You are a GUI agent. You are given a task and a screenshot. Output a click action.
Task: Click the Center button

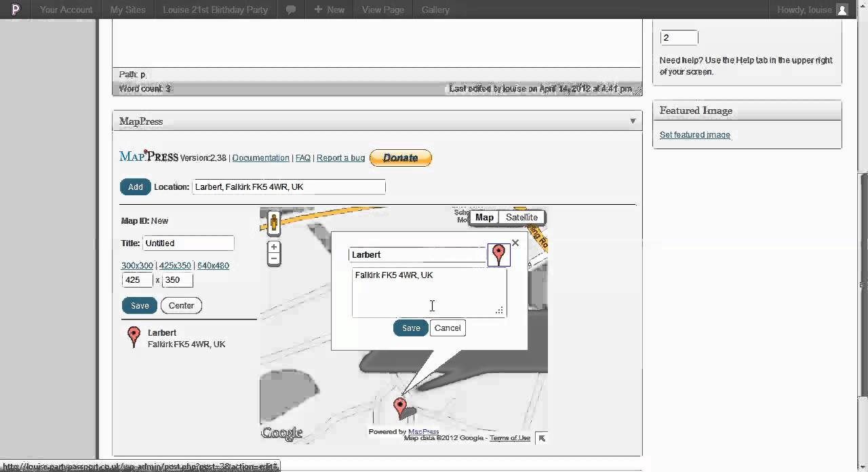point(181,306)
